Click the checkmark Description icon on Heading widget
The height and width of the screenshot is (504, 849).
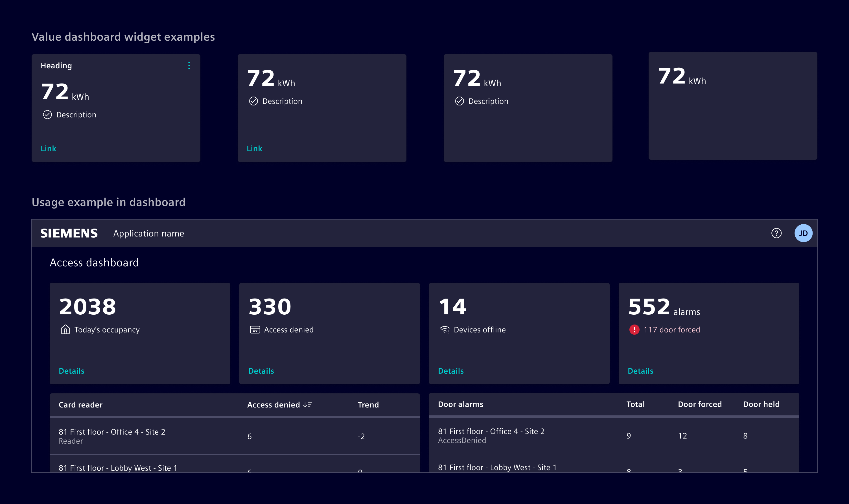click(47, 115)
